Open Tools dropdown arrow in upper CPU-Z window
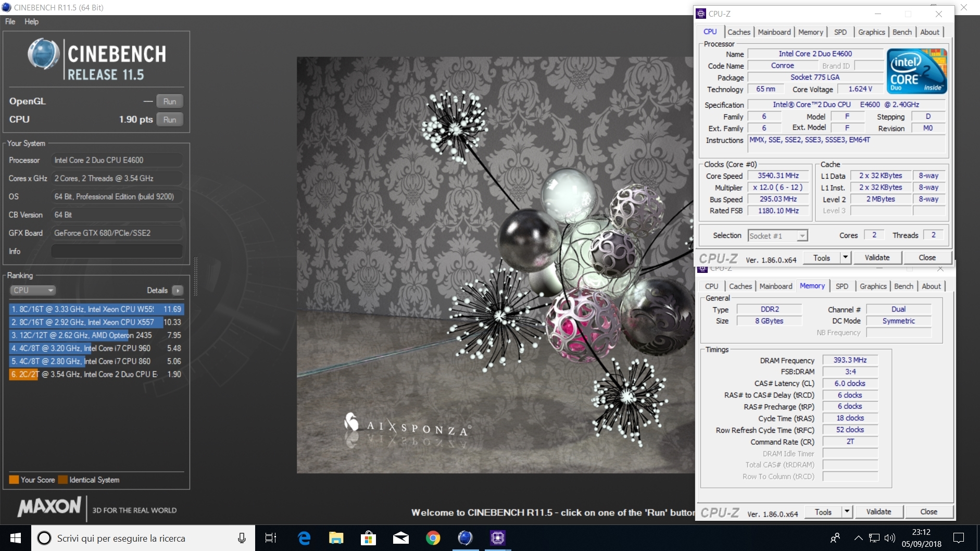980x551 pixels. [845, 258]
